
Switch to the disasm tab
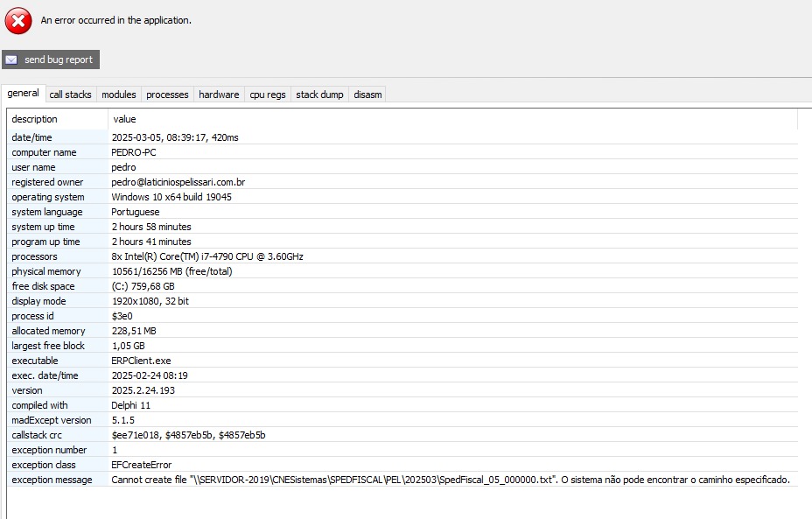click(x=367, y=95)
